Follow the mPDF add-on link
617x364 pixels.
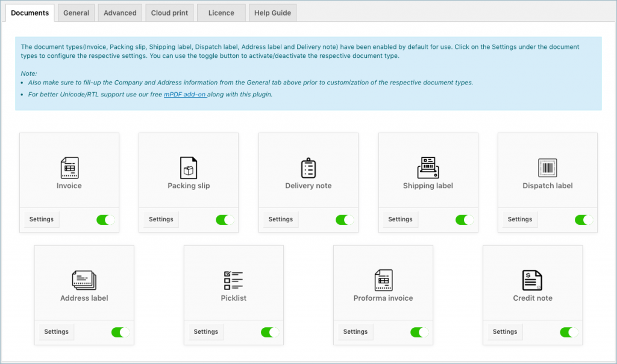(185, 95)
